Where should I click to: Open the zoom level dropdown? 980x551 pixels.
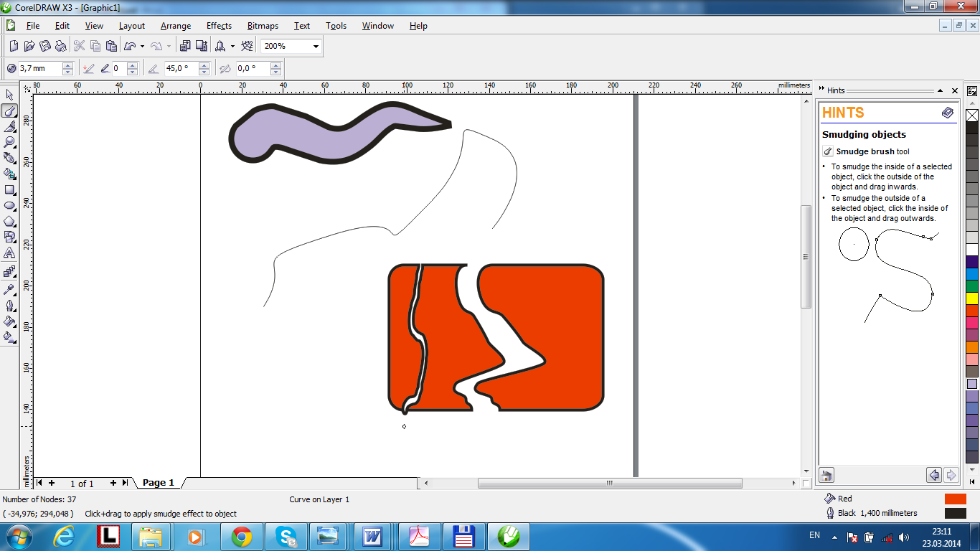(x=315, y=46)
